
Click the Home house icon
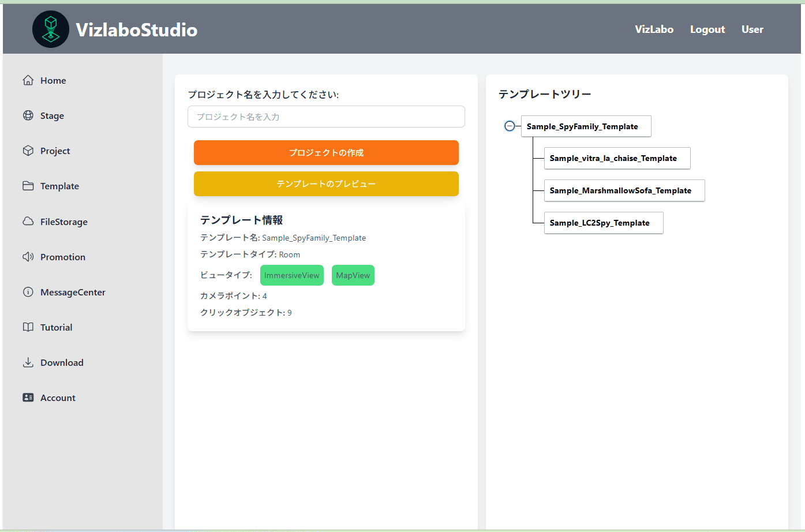pyautogui.click(x=28, y=80)
